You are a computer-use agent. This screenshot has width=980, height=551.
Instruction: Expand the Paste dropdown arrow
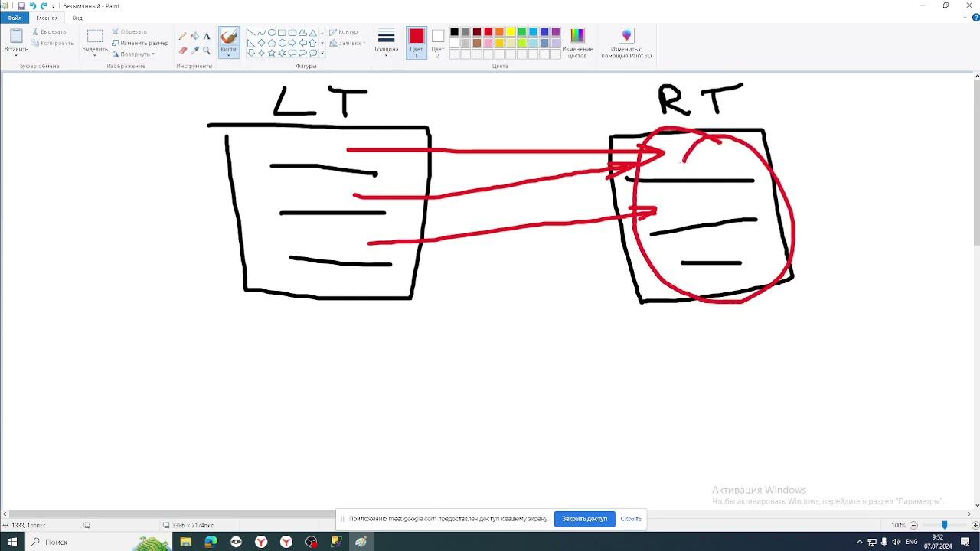pyautogui.click(x=16, y=55)
